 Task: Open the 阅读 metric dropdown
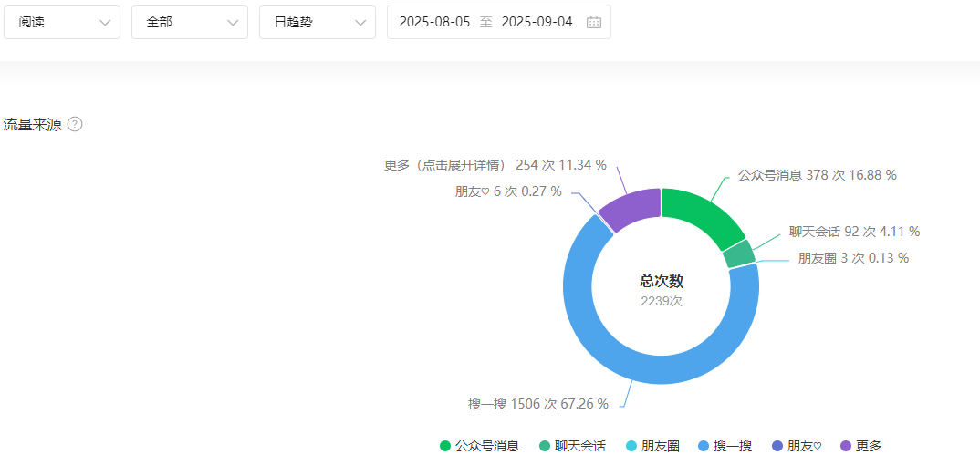(62, 23)
